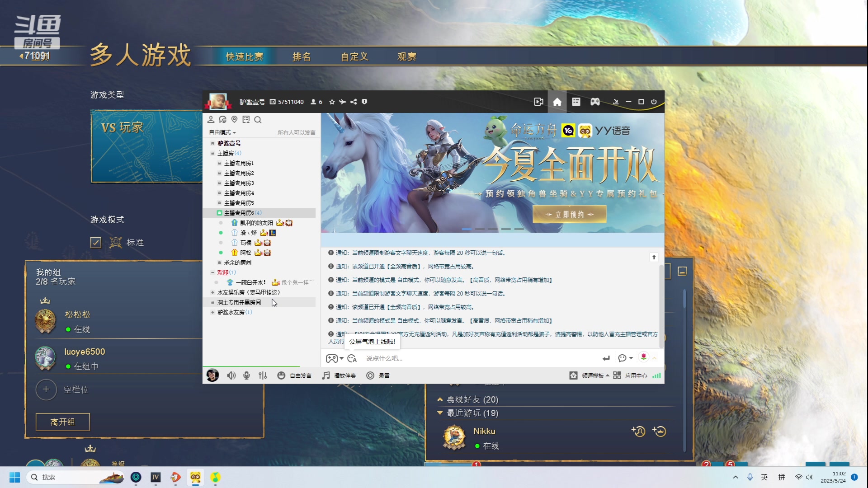
Task: Open the user list person icon in YY sidebar
Action: click(211, 120)
